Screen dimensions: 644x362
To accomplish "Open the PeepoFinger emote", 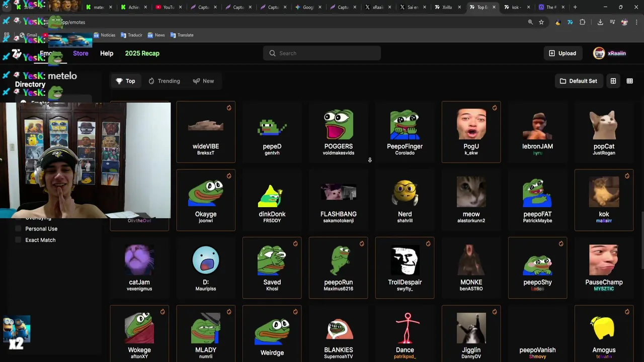I will coord(405,132).
